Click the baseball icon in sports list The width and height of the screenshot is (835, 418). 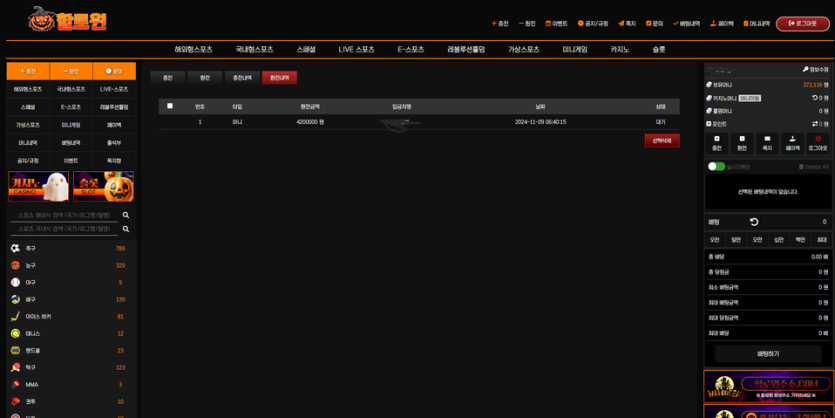(15, 282)
